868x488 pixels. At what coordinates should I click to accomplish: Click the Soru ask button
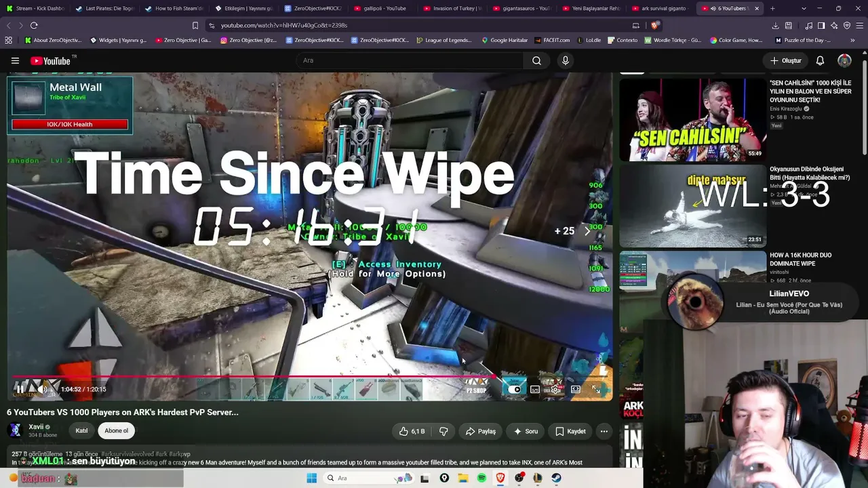[526, 431]
